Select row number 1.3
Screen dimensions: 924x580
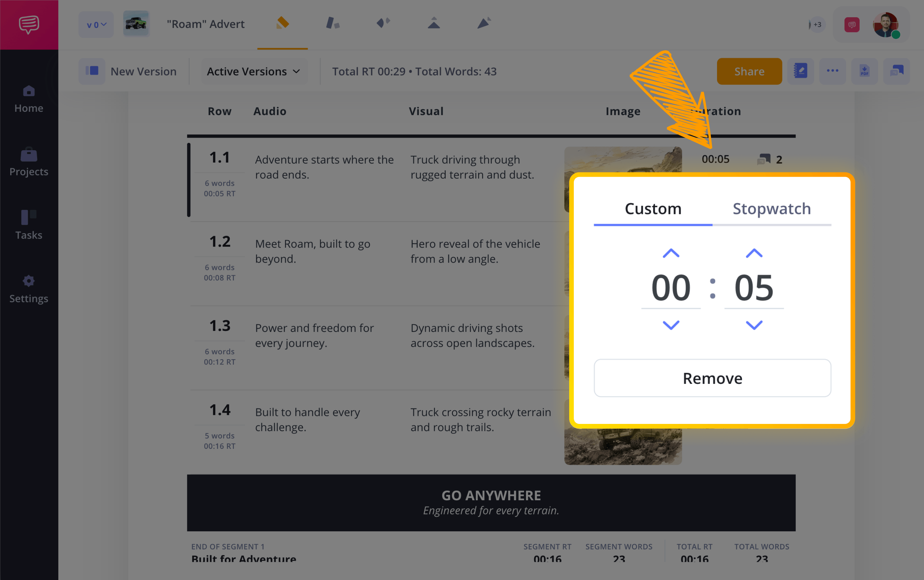pyautogui.click(x=220, y=326)
